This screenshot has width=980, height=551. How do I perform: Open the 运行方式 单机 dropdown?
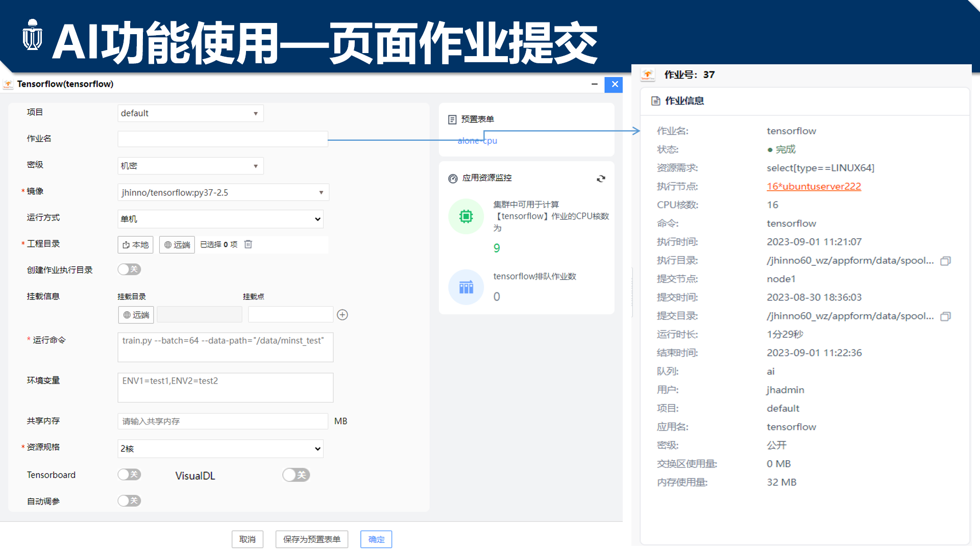220,219
